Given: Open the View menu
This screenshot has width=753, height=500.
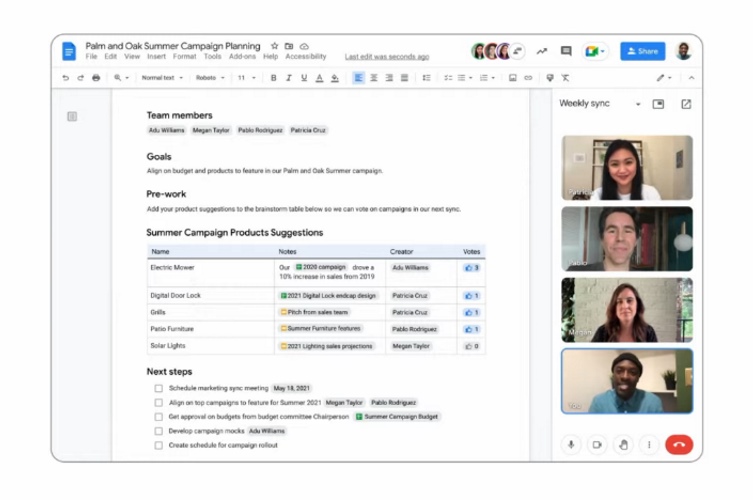Looking at the screenshot, I should coord(132,57).
